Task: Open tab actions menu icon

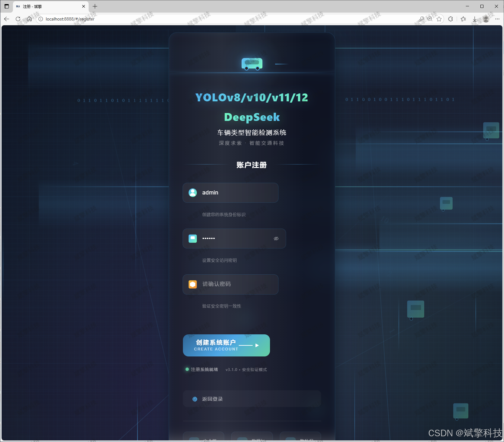Action: (x=7, y=6)
